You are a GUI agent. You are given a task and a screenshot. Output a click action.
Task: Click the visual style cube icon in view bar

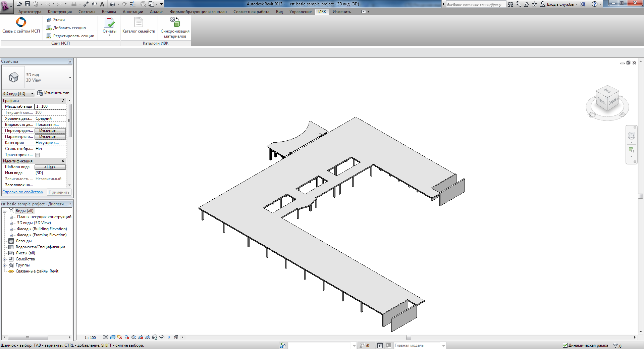pyautogui.click(x=113, y=337)
